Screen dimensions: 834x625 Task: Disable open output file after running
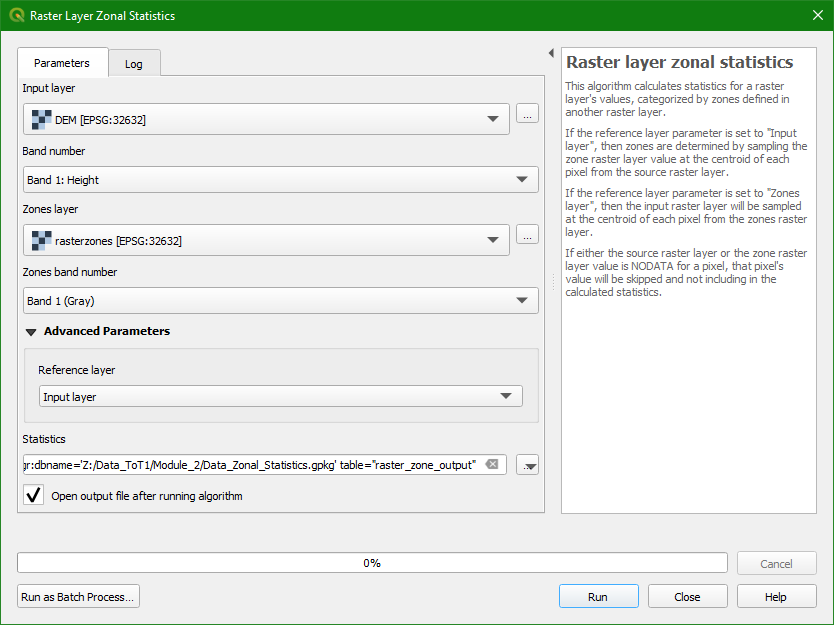[x=34, y=495]
